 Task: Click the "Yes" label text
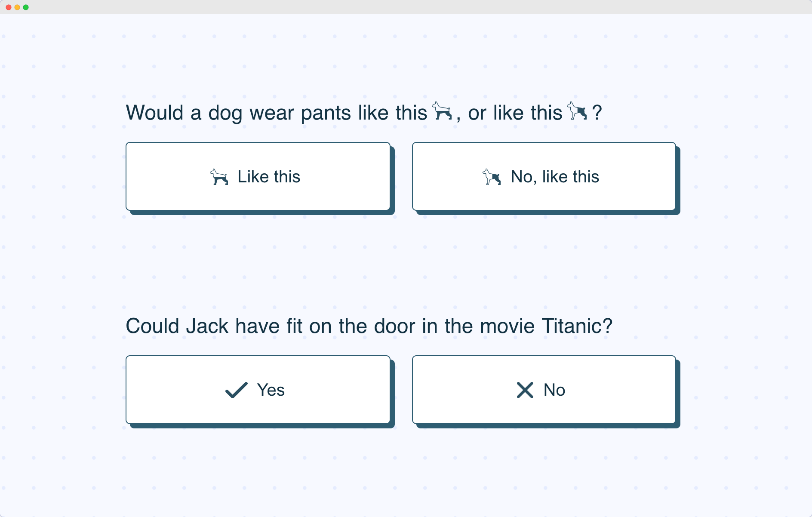pos(271,390)
